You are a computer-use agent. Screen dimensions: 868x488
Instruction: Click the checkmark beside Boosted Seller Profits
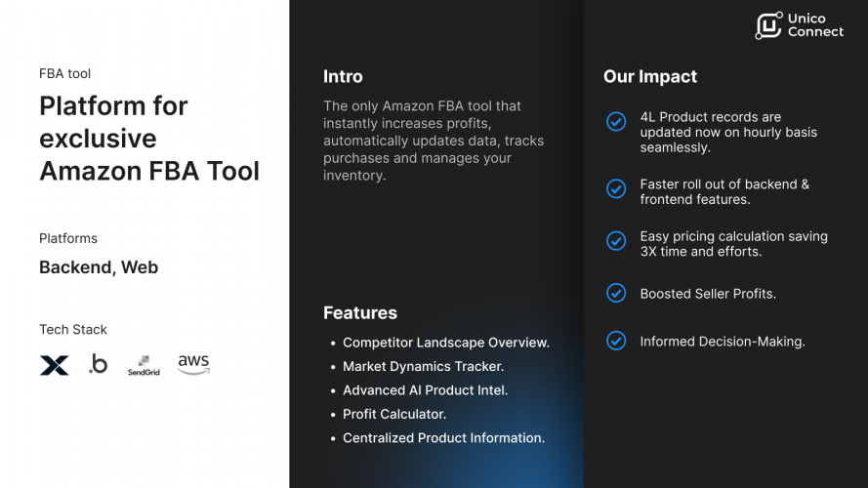(615, 293)
